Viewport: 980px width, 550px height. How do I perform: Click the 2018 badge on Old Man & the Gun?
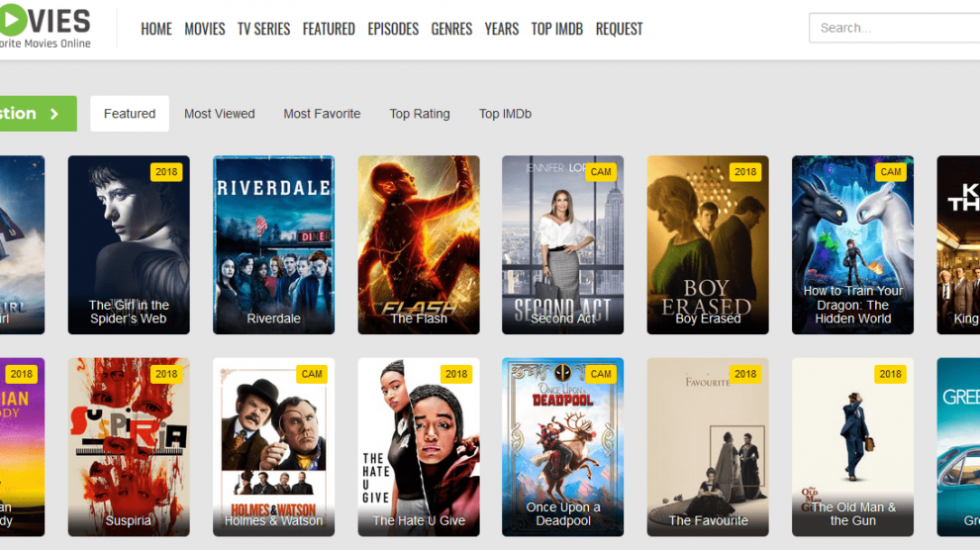pos(891,374)
